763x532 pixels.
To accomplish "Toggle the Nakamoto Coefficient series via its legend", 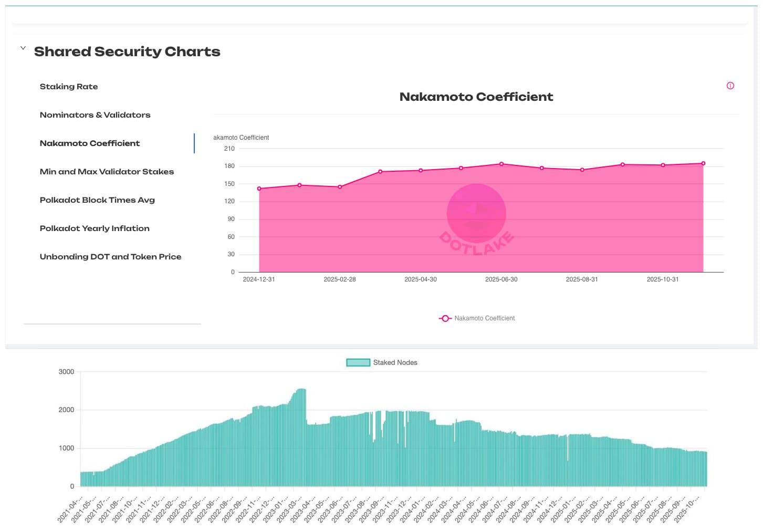I will (x=484, y=318).
